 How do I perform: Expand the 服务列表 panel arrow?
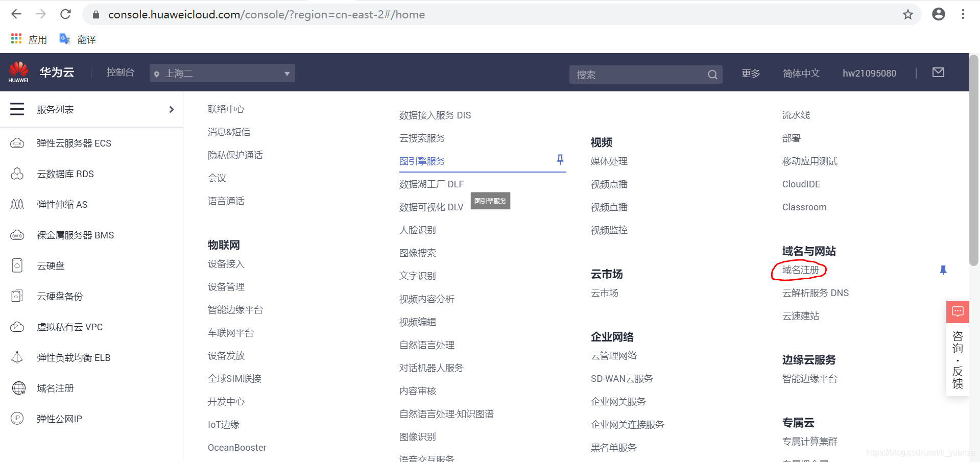[x=172, y=109]
